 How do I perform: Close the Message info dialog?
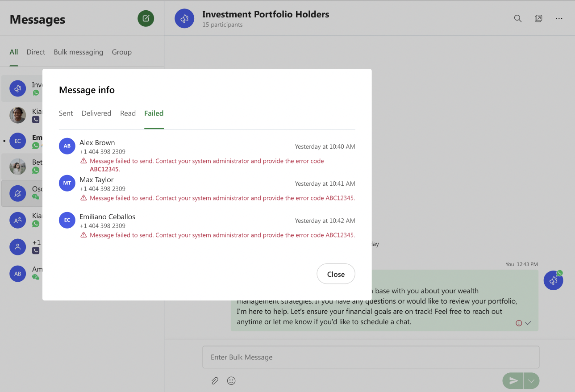coord(336,274)
